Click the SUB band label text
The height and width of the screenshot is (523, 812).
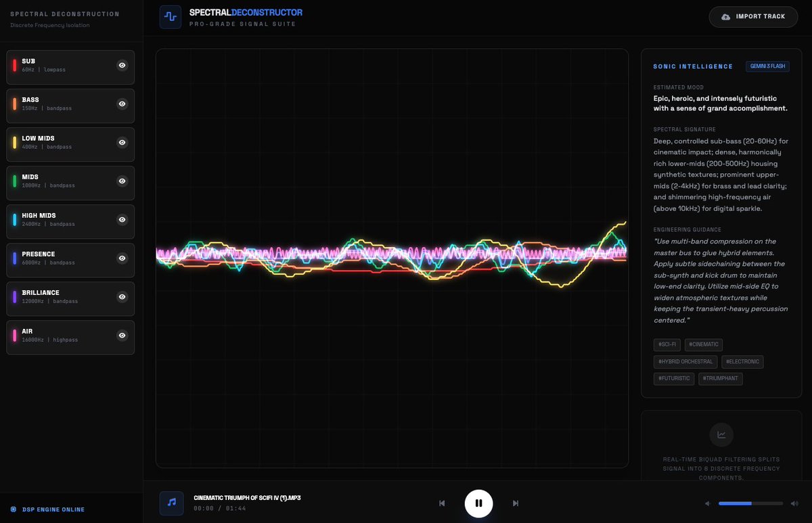tap(28, 61)
